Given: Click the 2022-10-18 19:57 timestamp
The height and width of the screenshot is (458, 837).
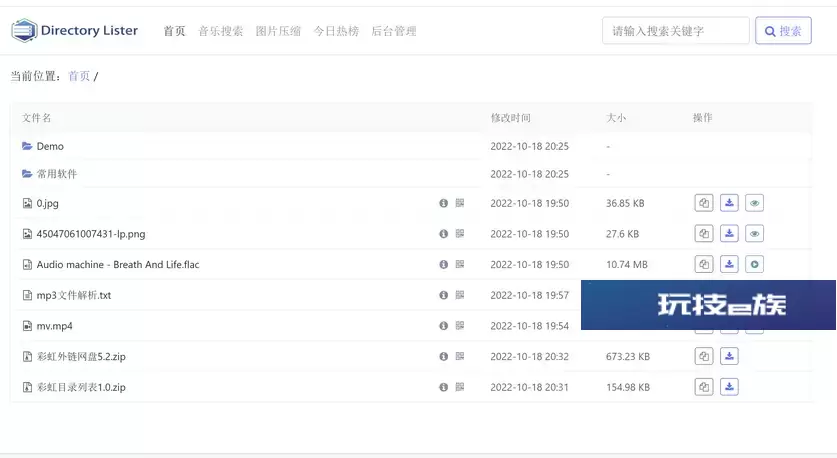Looking at the screenshot, I should [x=530, y=295].
